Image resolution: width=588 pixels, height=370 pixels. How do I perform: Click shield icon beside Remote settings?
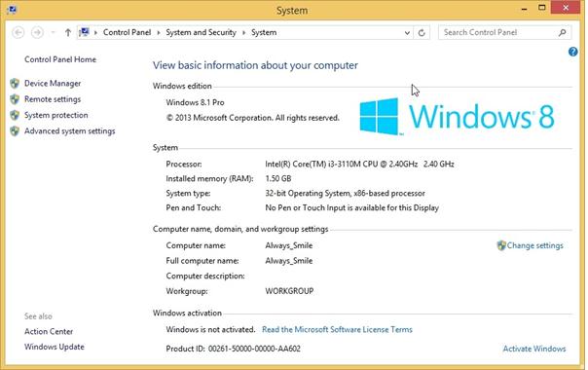pos(15,99)
